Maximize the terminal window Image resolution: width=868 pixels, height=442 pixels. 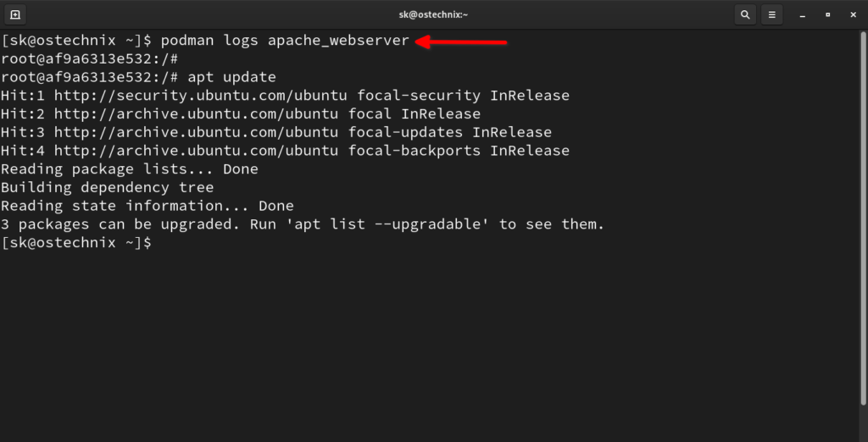(828, 14)
